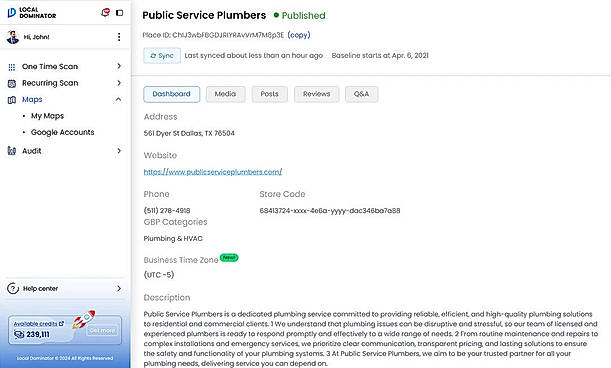611x368 pixels.
Task: Select the Q&A tab
Action: (361, 94)
